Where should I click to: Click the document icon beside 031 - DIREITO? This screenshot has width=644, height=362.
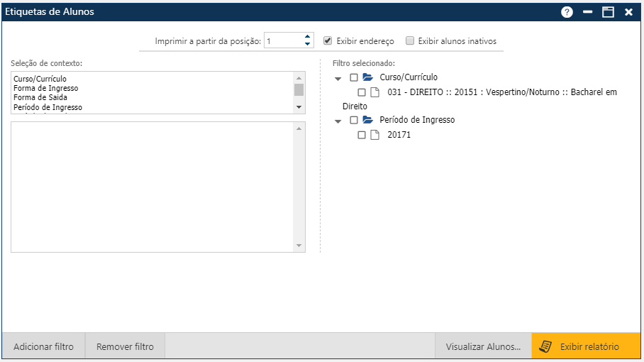point(375,92)
